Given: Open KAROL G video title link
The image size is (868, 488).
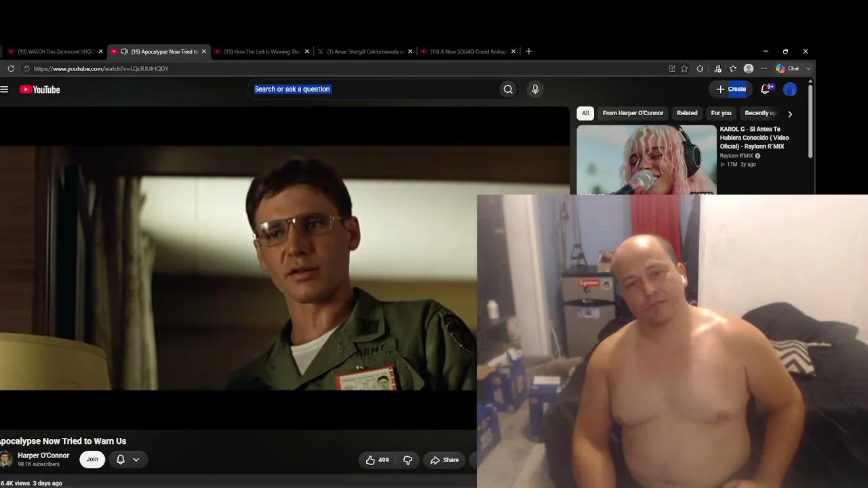Looking at the screenshot, I should coord(754,138).
